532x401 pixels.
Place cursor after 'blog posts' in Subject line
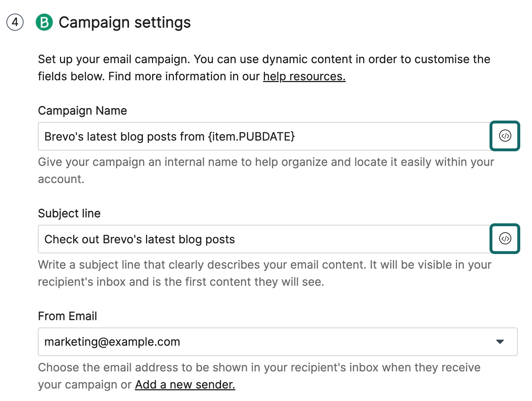pos(236,239)
